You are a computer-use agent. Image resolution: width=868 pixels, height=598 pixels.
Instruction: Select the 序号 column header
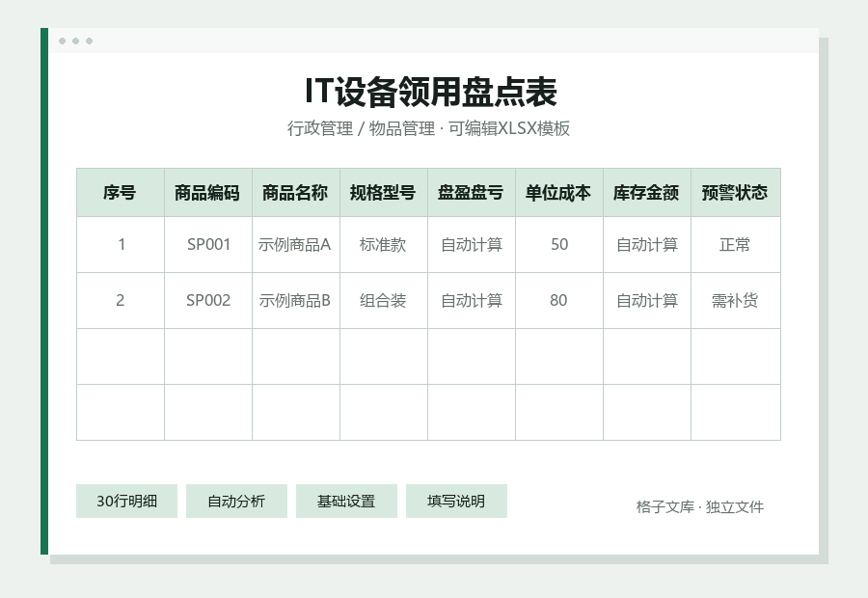click(121, 193)
